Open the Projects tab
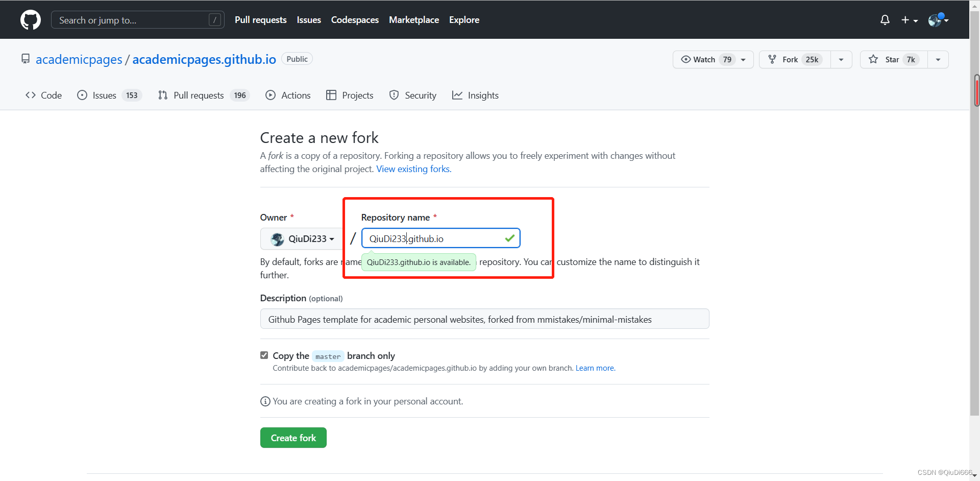Image resolution: width=980 pixels, height=481 pixels. [x=350, y=95]
